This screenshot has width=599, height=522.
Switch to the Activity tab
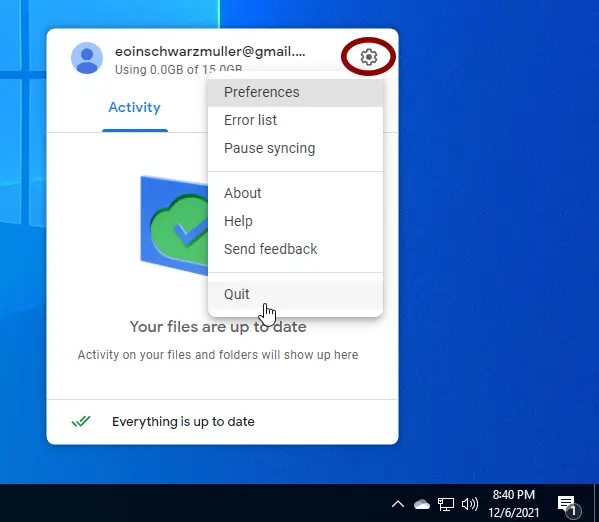(134, 108)
